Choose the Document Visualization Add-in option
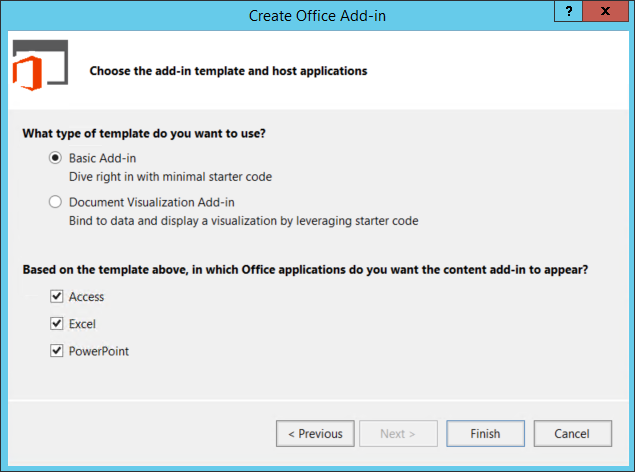 tap(55, 202)
